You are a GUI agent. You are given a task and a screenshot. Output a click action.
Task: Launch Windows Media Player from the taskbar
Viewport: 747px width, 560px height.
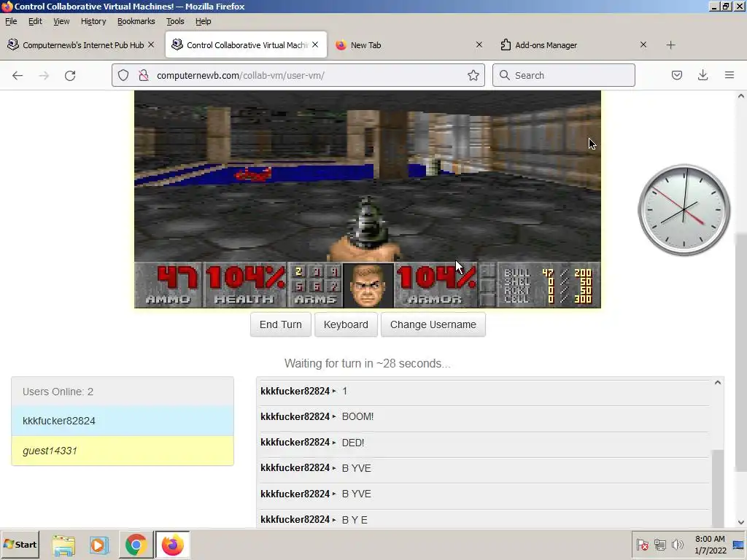click(99, 545)
